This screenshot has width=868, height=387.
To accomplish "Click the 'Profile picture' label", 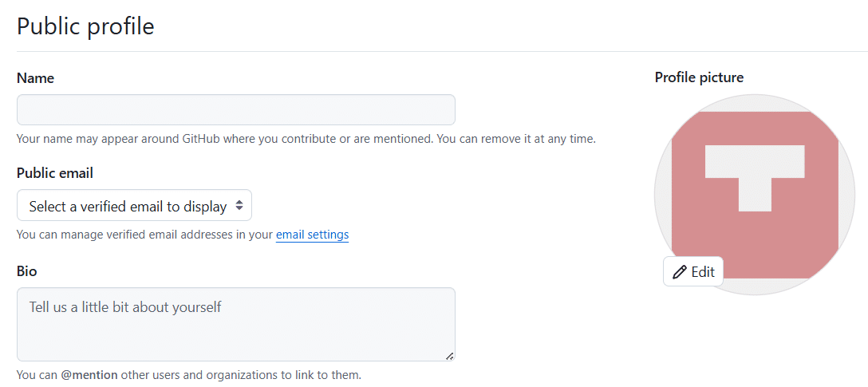I will coord(699,77).
